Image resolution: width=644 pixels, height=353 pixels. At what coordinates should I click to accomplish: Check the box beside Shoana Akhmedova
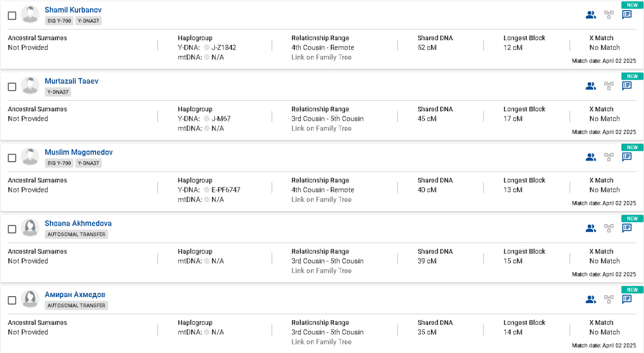12,229
